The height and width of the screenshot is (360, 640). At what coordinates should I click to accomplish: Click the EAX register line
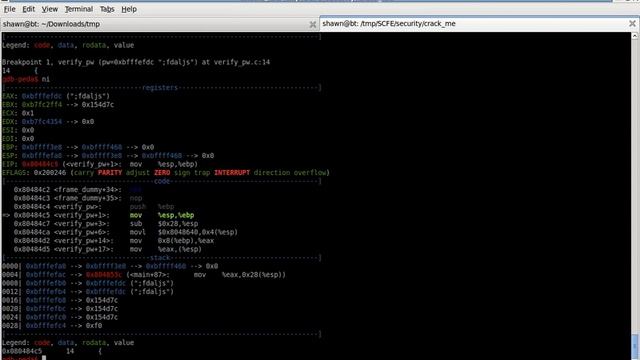tap(56, 96)
